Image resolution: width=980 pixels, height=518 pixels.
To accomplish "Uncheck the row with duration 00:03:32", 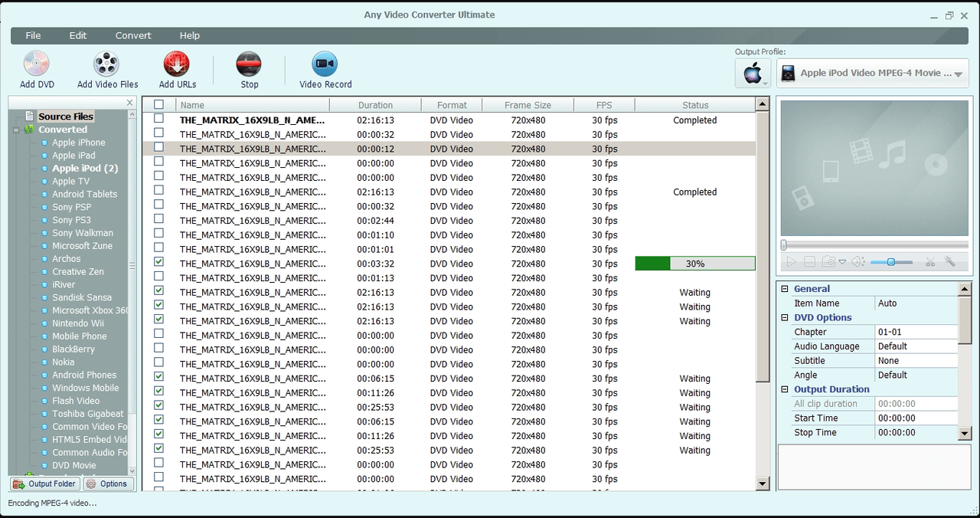I will tap(158, 262).
